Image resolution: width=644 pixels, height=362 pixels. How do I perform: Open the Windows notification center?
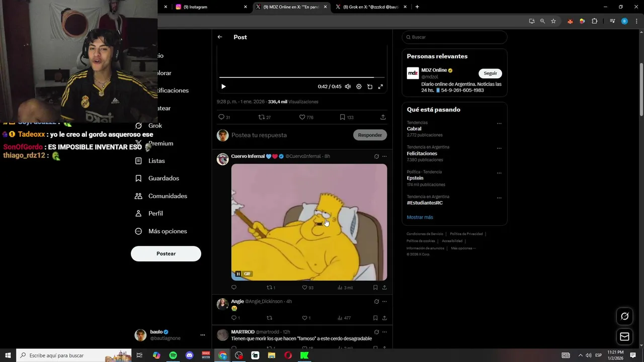click(633, 355)
